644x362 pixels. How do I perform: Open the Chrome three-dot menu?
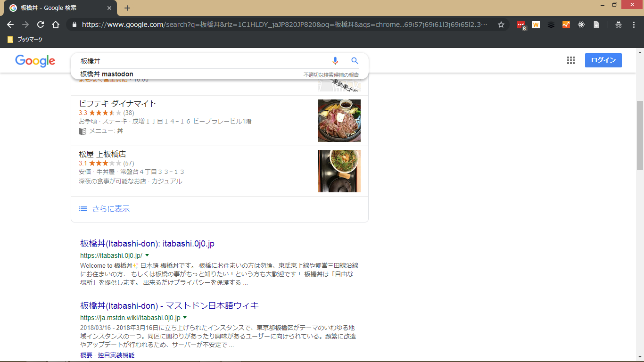pyautogui.click(x=634, y=25)
